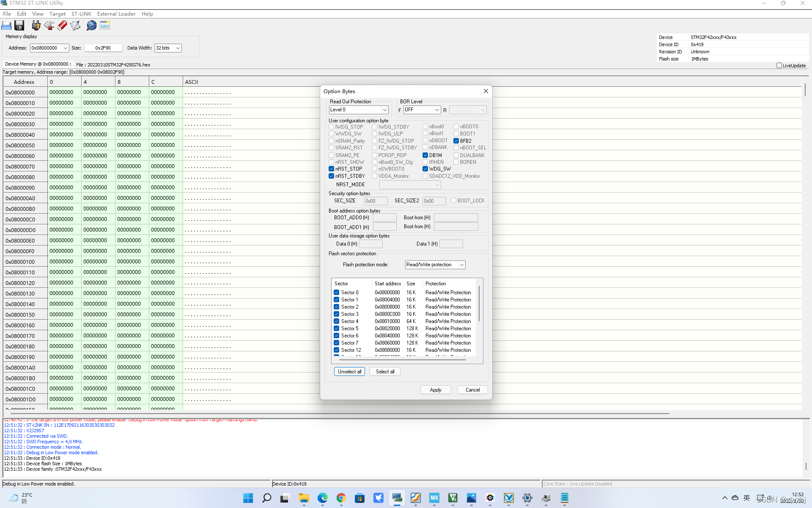The height and width of the screenshot is (508, 812).
Task: Click the memory Size input field
Action: (x=103, y=48)
